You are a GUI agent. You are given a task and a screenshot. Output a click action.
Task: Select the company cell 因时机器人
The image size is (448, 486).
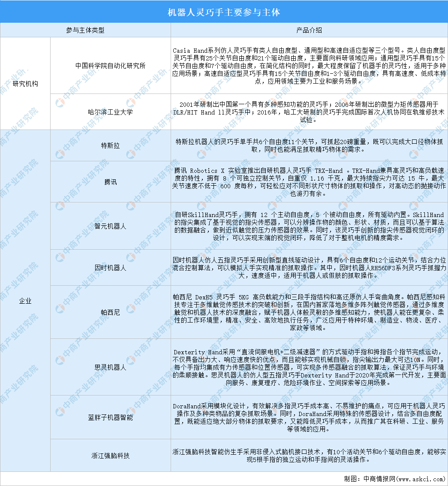pyautogui.click(x=111, y=268)
